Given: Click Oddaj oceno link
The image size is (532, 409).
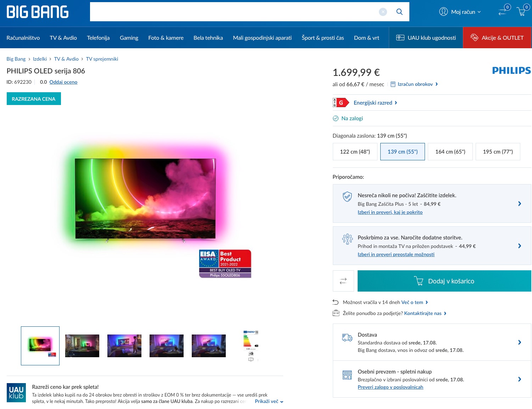Looking at the screenshot, I should [x=63, y=82].
